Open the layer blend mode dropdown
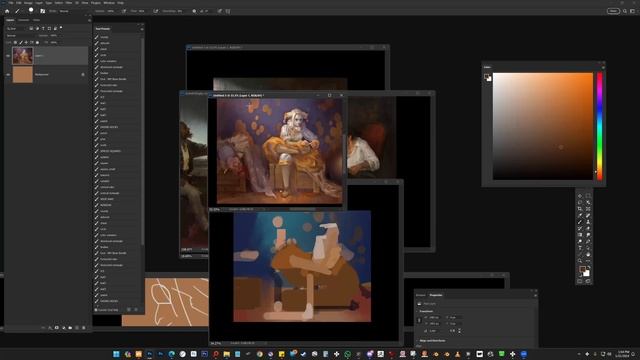The image size is (640, 360). tap(21, 36)
